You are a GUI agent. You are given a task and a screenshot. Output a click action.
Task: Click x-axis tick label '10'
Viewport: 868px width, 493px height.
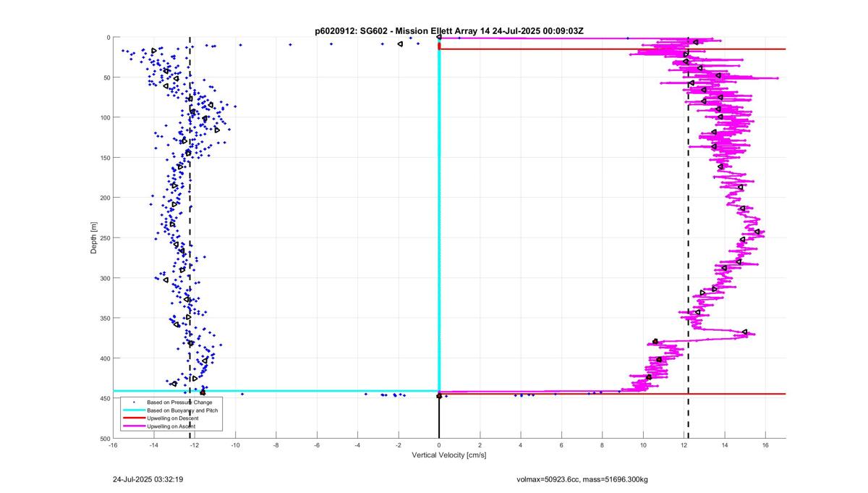click(x=643, y=445)
